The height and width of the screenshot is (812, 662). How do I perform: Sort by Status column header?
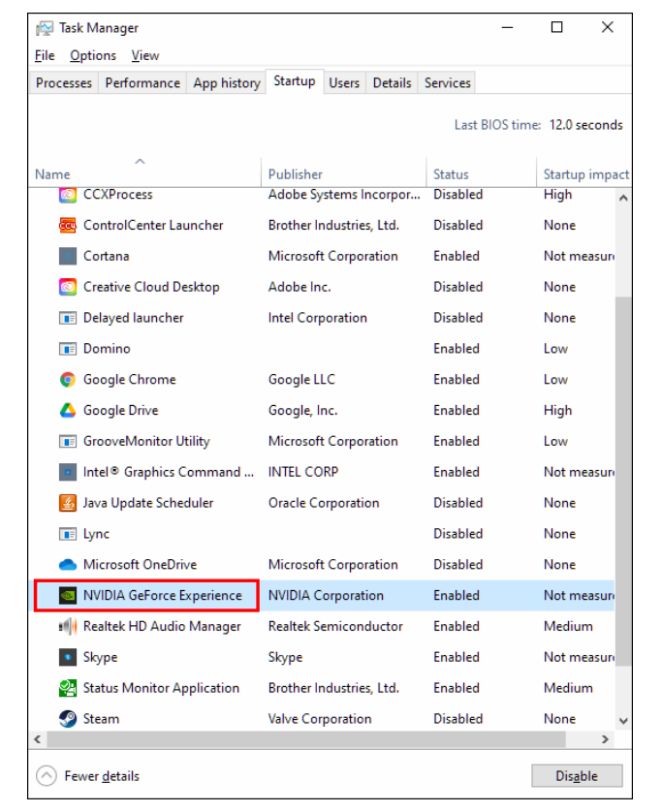(x=451, y=174)
